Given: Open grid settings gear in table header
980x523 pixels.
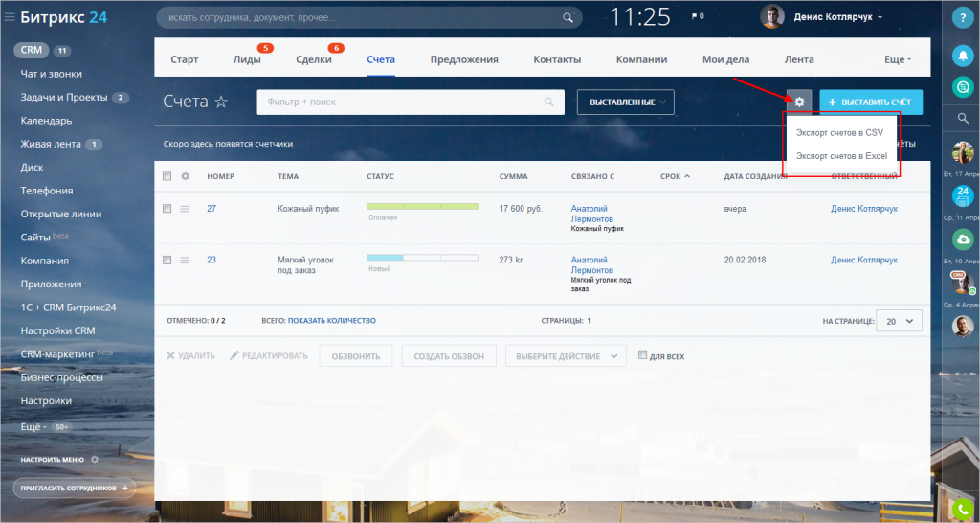Looking at the screenshot, I should pyautogui.click(x=185, y=176).
